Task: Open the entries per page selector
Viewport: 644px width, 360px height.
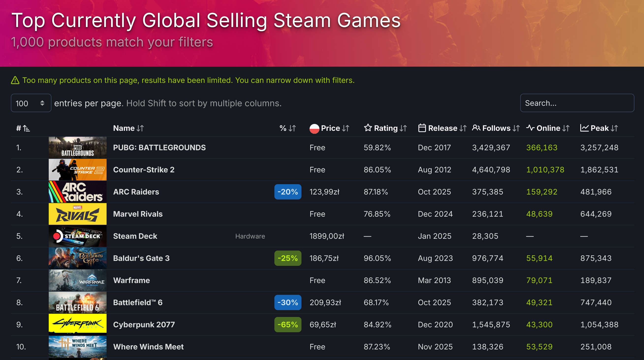Action: (x=31, y=103)
